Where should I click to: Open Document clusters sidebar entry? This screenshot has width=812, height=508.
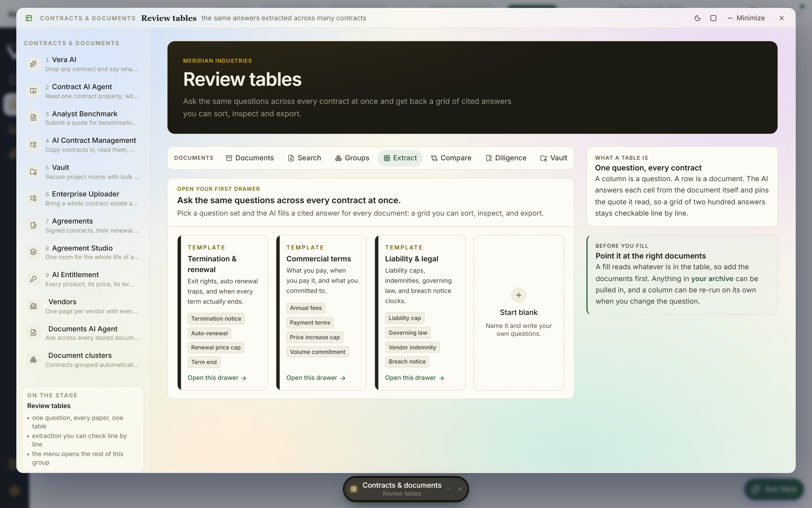click(83, 360)
